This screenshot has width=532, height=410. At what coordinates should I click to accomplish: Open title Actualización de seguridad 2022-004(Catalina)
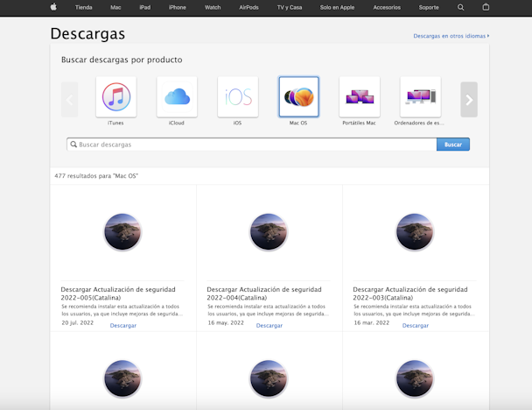pos(264,293)
